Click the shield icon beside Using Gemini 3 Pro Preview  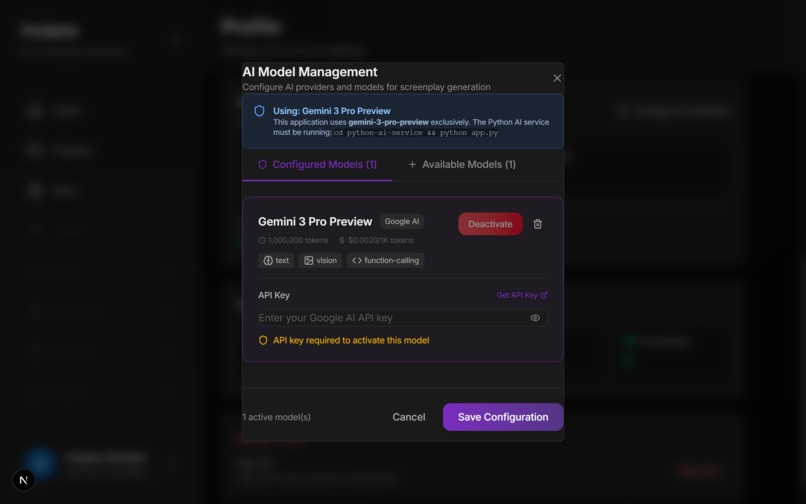tap(260, 111)
